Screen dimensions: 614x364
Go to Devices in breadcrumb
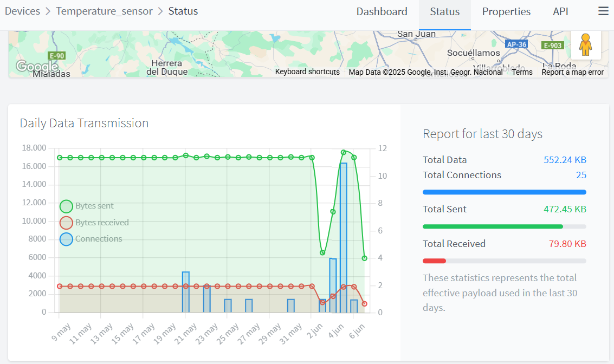coord(22,11)
